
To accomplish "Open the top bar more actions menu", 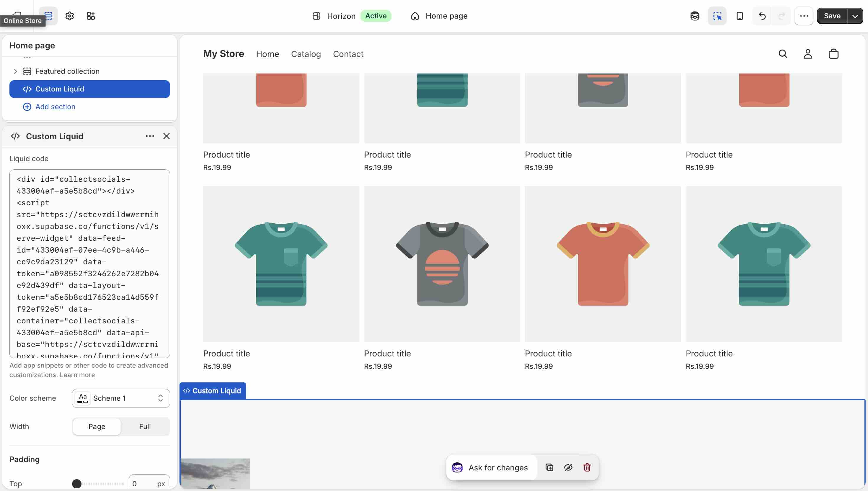I will coord(804,16).
